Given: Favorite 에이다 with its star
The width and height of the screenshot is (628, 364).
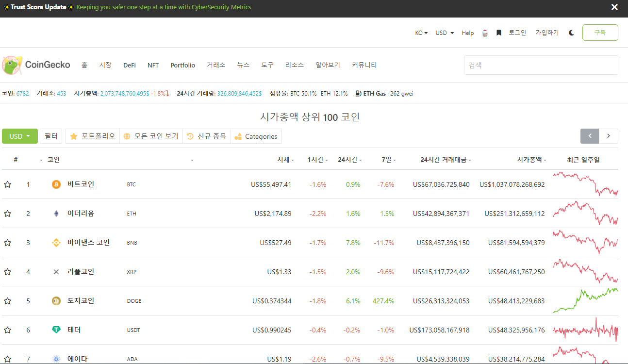Looking at the screenshot, I should click(7, 359).
